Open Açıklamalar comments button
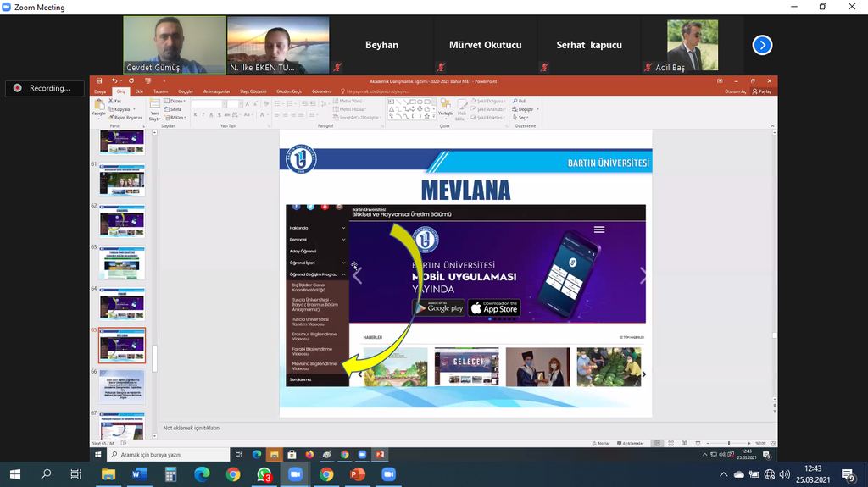Viewport: 868px width, 487px height. 631,443
